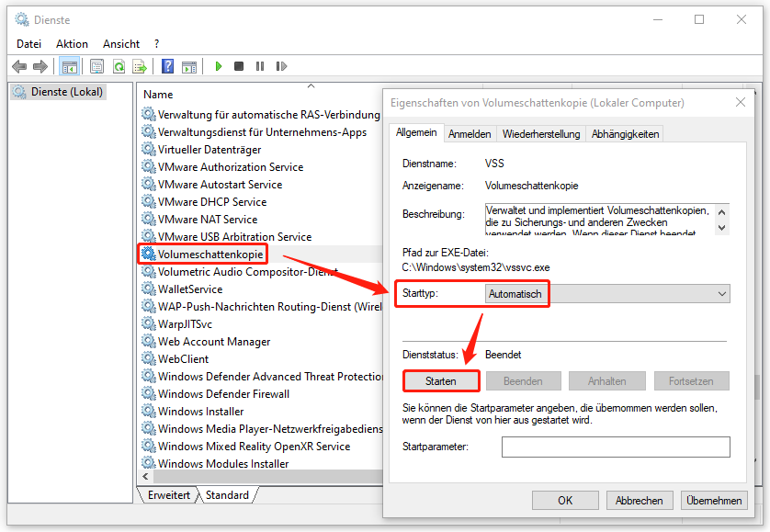
Task: Switch to the Abhängigkeiten tab
Action: pyautogui.click(x=622, y=133)
